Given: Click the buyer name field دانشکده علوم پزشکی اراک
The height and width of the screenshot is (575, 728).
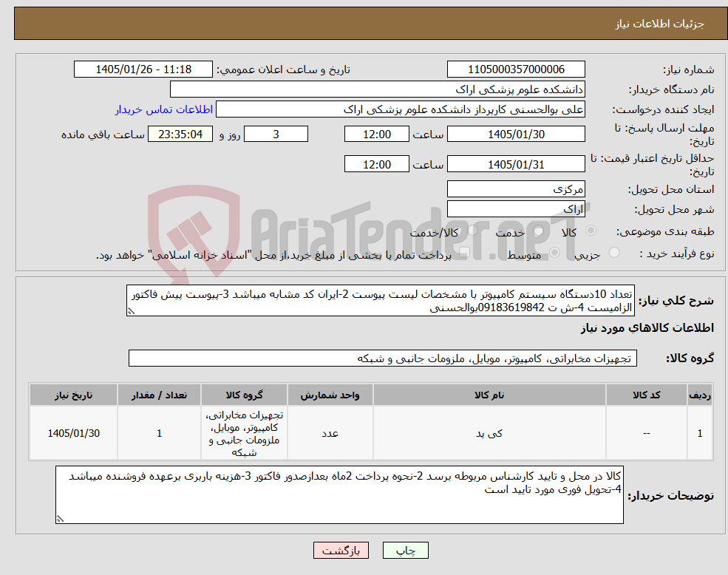Looking at the screenshot, I should pyautogui.click(x=378, y=89).
